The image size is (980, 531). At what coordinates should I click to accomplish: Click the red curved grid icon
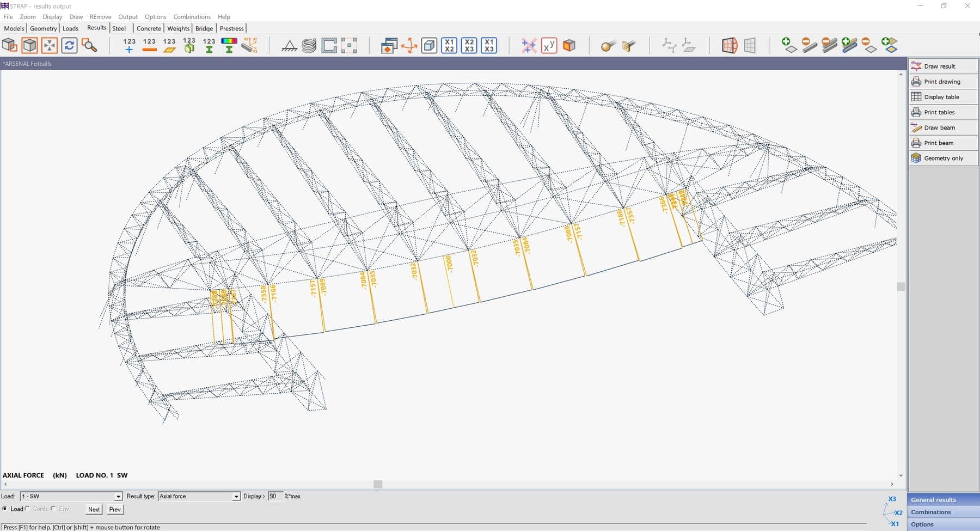(x=730, y=45)
